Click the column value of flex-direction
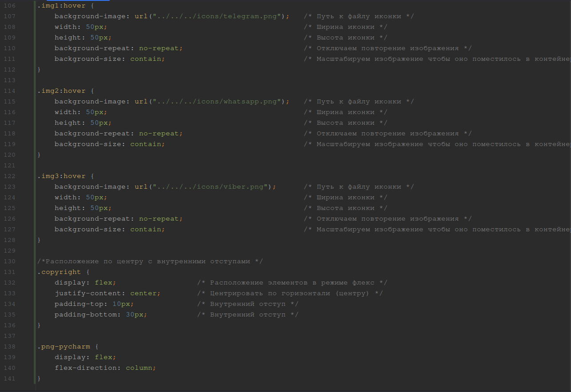Viewport: 571px width, 392px height. point(140,368)
